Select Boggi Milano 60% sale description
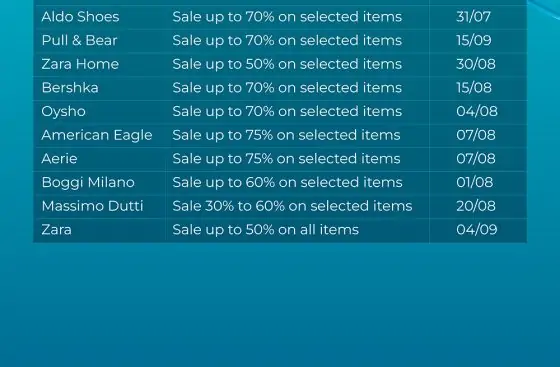 (x=287, y=182)
